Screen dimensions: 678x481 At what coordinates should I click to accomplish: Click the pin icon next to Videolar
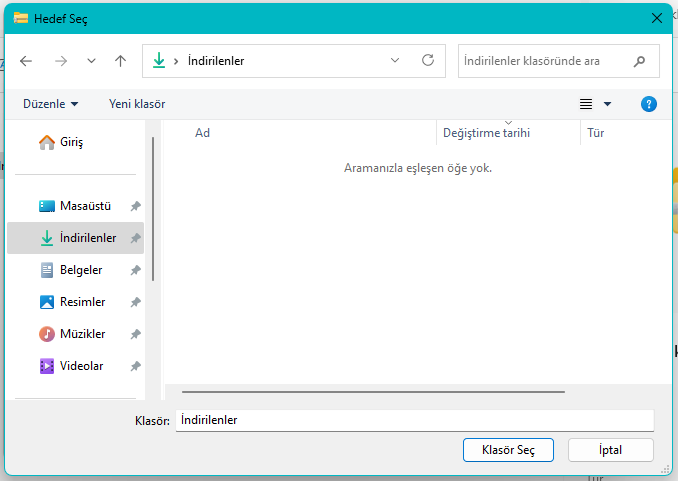pyautogui.click(x=136, y=366)
